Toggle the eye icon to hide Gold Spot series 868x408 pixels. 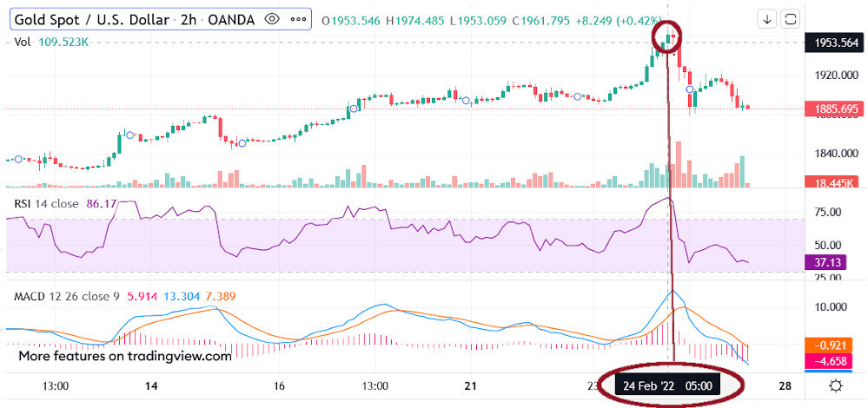[x=272, y=20]
